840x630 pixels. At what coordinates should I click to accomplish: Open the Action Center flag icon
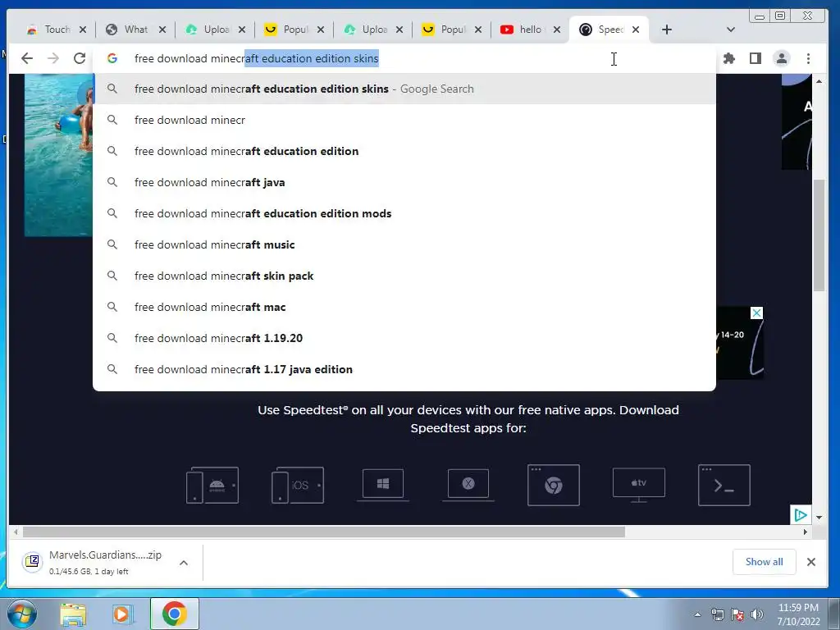[737, 614]
